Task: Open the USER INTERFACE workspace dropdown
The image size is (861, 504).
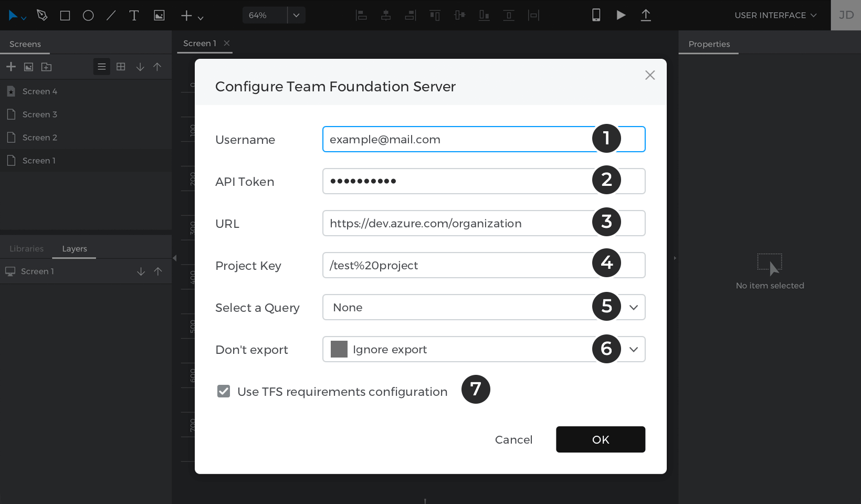Action: (775, 15)
